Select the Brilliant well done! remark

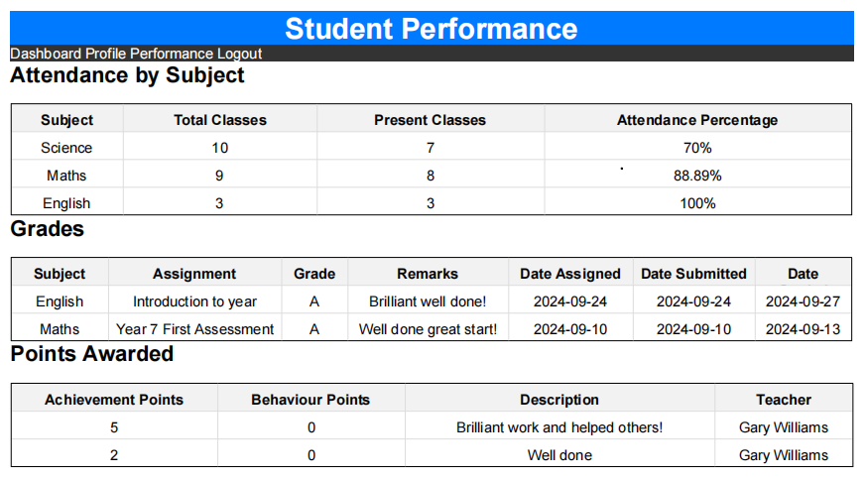point(428,301)
